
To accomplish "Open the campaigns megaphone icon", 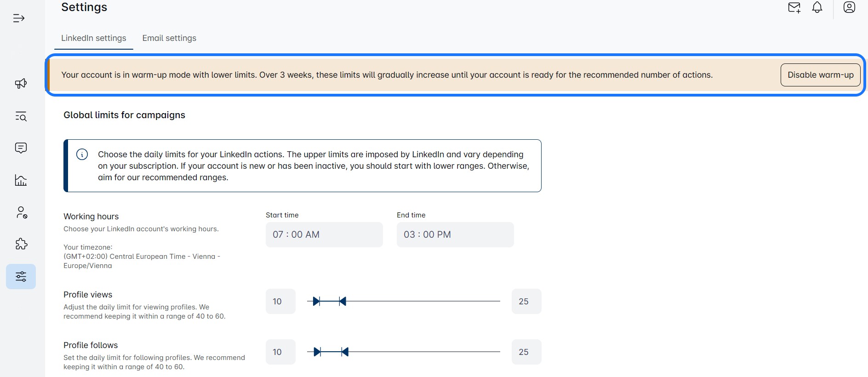I will (x=21, y=84).
